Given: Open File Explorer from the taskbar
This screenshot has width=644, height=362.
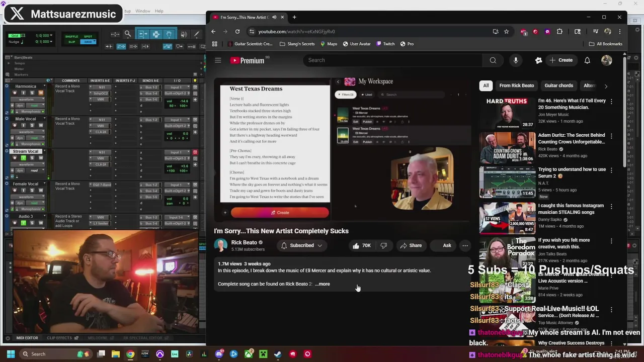Looking at the screenshot, I should [115, 354].
